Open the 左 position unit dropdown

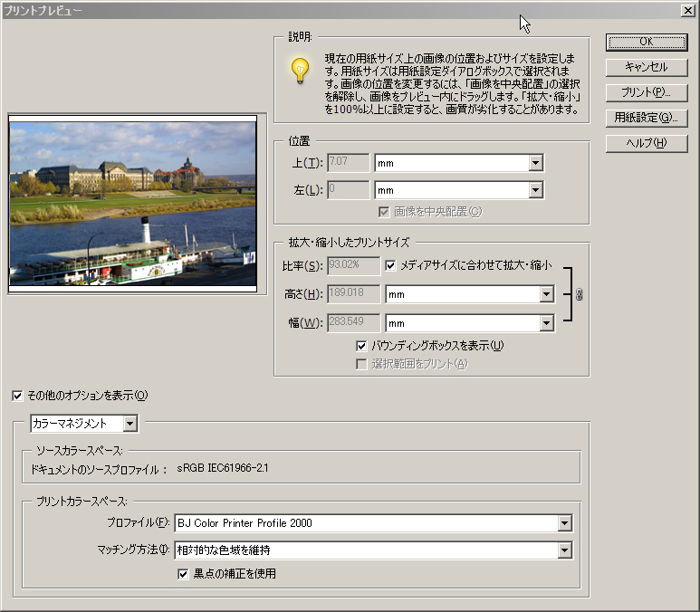535,190
